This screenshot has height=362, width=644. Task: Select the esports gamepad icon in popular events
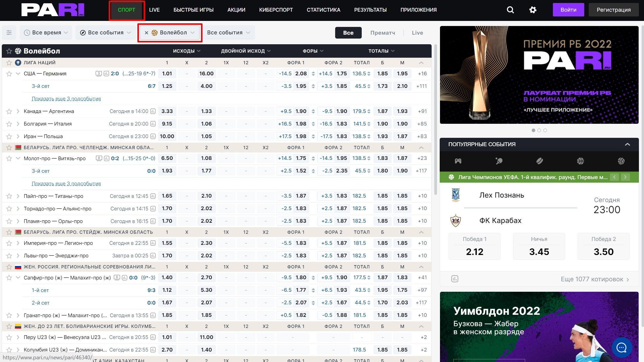(458, 161)
